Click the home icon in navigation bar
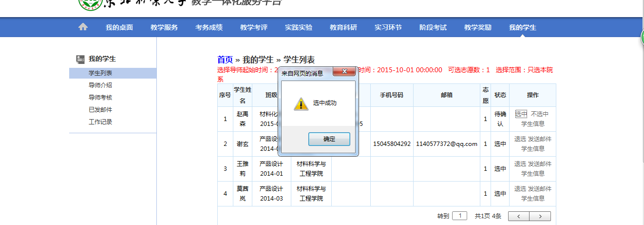Image resolution: width=644 pixels, height=225 pixels. (x=83, y=27)
